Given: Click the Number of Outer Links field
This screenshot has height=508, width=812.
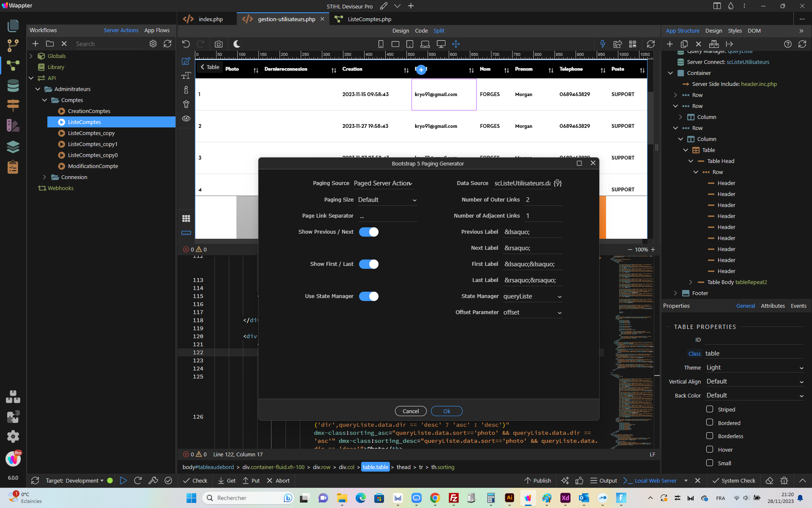Looking at the screenshot, I should click(543, 200).
